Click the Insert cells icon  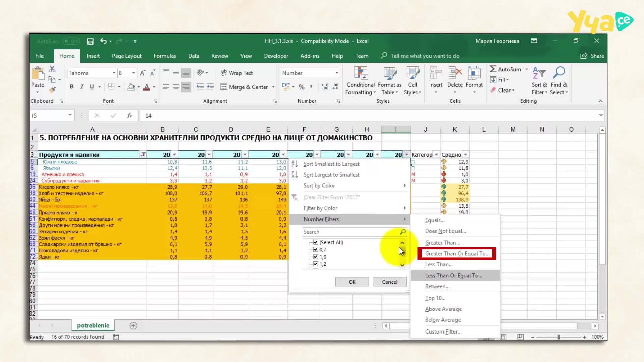point(436,73)
